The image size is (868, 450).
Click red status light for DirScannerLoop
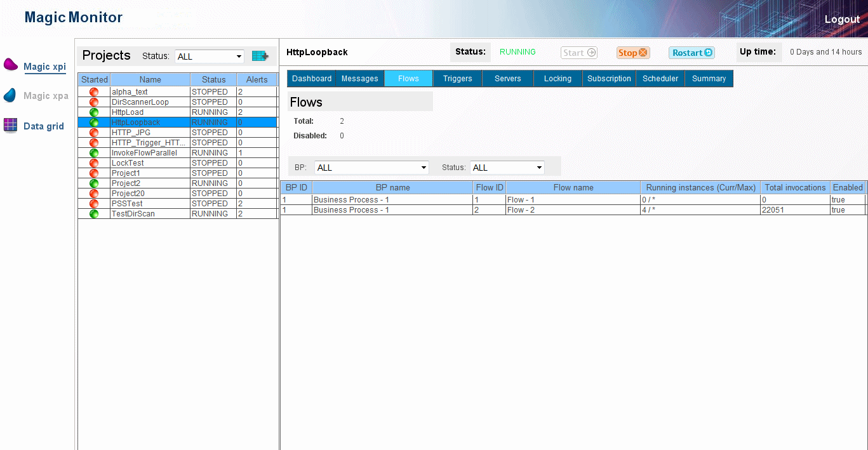point(94,102)
